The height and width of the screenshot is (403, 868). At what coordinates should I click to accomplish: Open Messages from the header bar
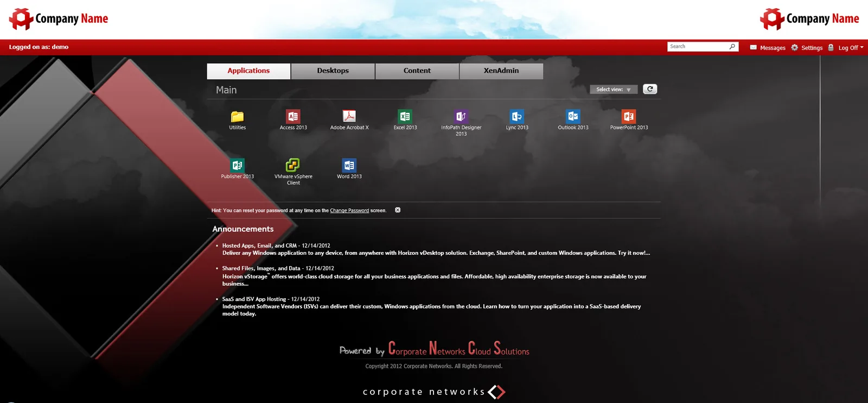coord(768,48)
